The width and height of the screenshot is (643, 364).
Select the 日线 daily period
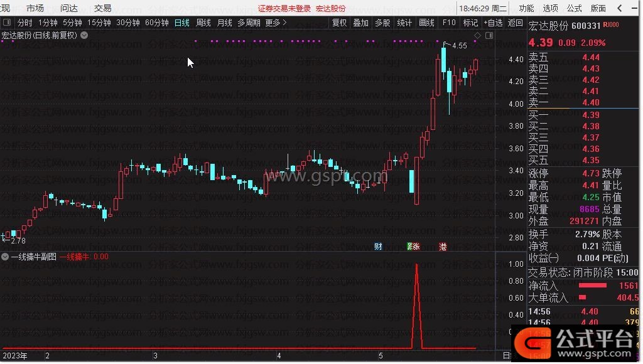coord(182,23)
